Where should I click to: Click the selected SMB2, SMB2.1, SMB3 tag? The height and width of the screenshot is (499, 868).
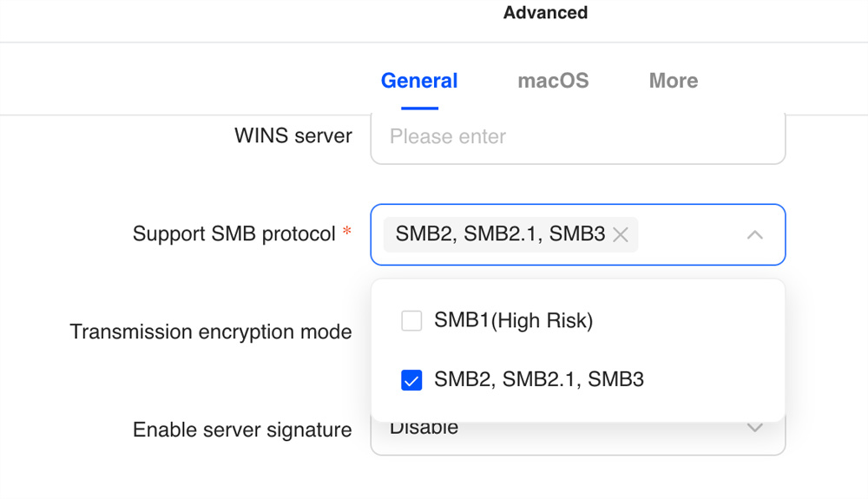click(500, 234)
